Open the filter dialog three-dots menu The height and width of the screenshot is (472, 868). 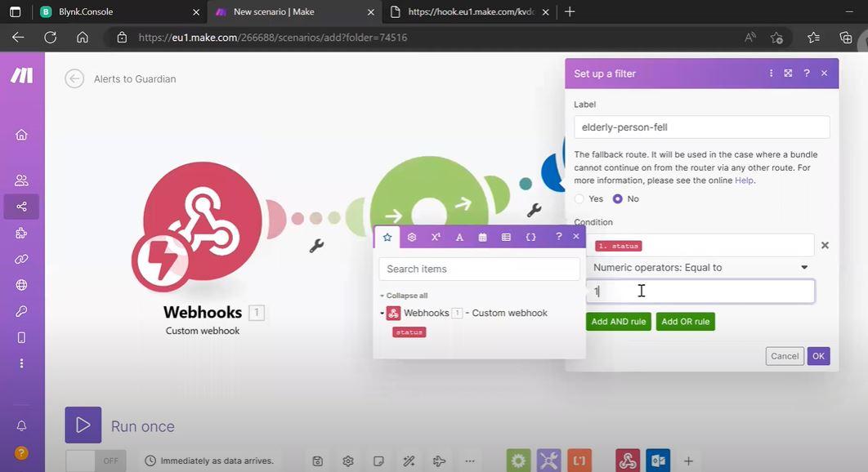click(771, 73)
